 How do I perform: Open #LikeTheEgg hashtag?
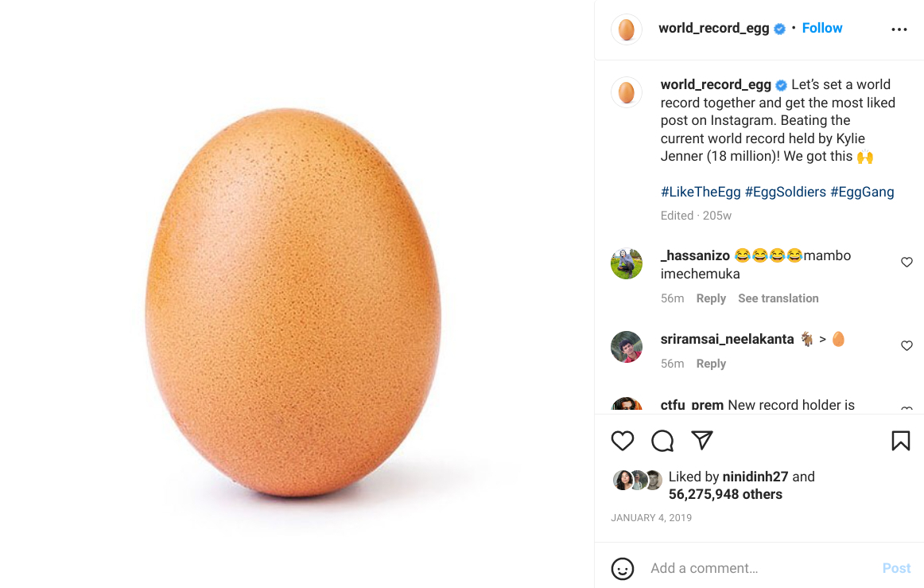(x=701, y=193)
